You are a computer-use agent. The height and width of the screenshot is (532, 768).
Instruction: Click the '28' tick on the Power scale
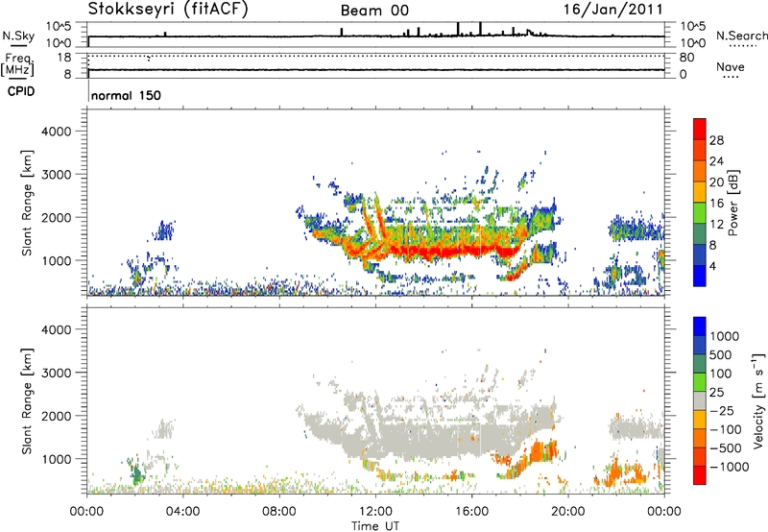click(716, 140)
